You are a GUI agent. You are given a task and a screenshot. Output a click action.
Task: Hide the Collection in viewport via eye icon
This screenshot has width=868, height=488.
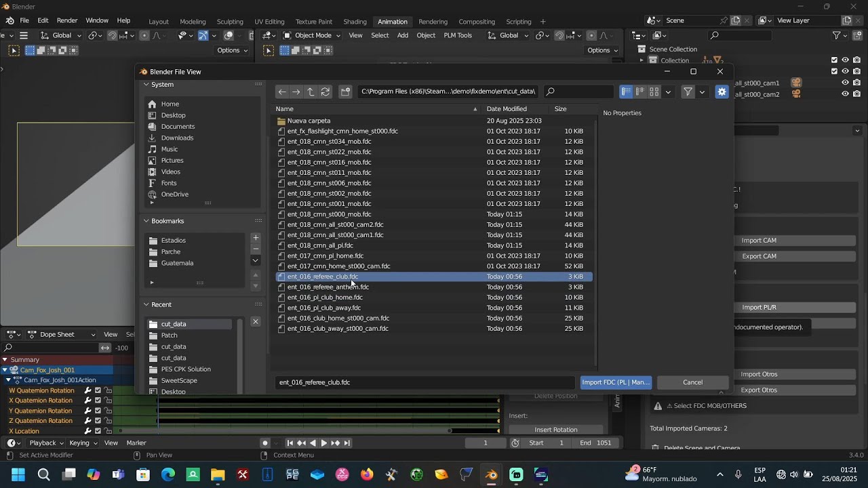coord(846,60)
